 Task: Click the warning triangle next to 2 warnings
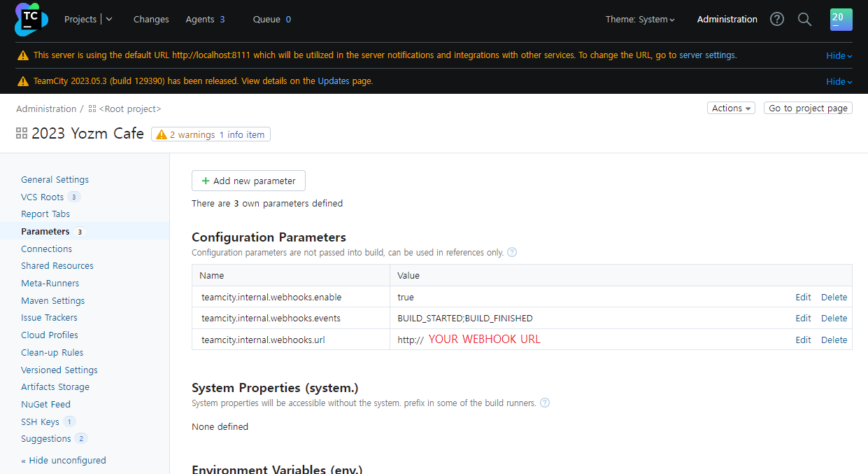[162, 134]
